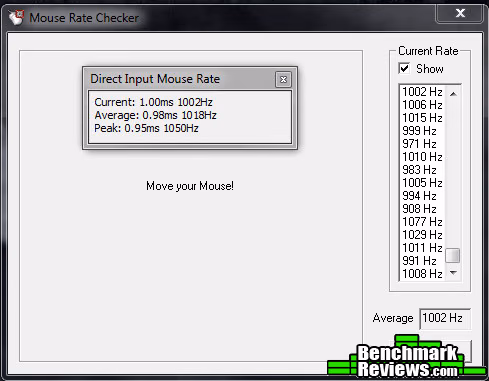Click the Mouse Rate Checker title text

84,18
